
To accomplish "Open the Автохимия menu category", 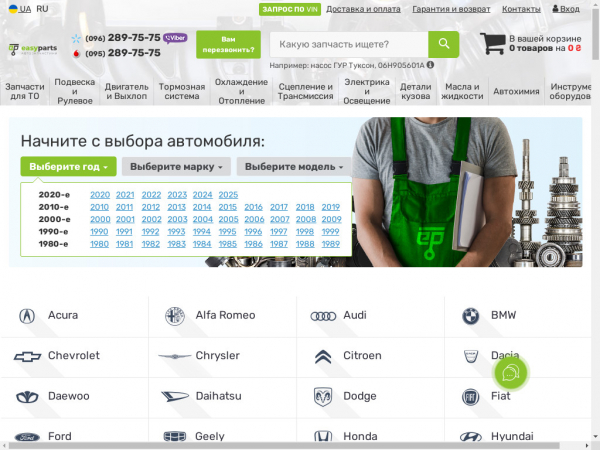I will [517, 92].
